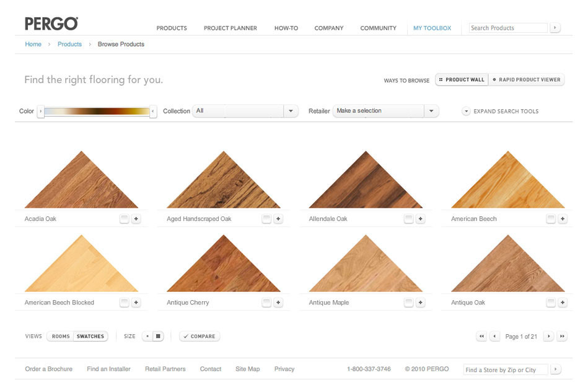Image resolution: width=588 pixels, height=390 pixels.
Task: Add Aged Handscraped Oak with plus icon
Action: (278, 219)
